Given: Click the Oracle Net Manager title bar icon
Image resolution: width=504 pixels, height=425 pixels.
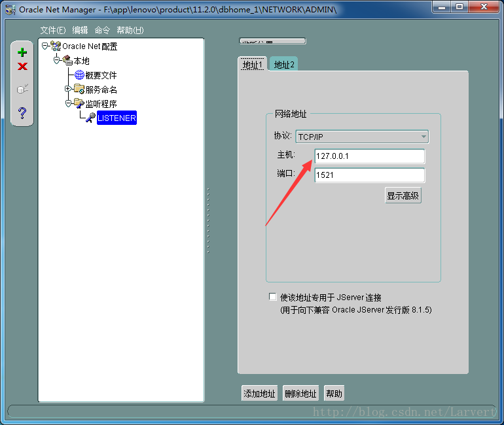Looking at the screenshot, I should pyautogui.click(x=10, y=10).
